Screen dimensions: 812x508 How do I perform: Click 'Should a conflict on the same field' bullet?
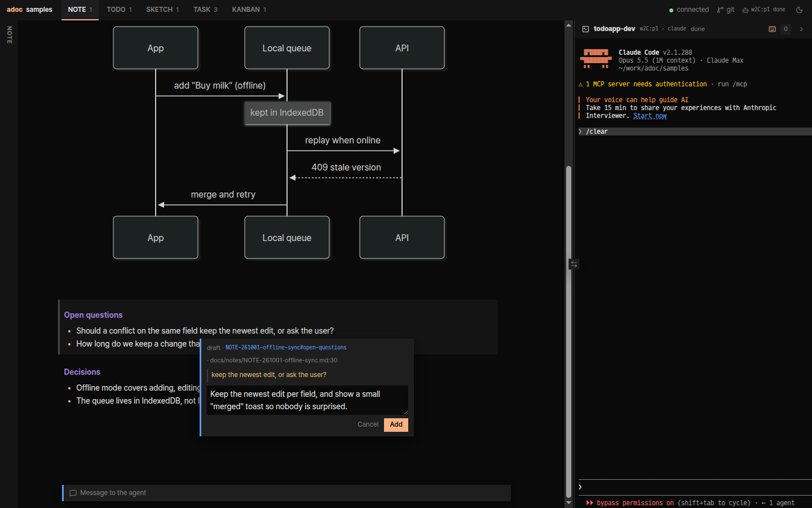tap(205, 331)
